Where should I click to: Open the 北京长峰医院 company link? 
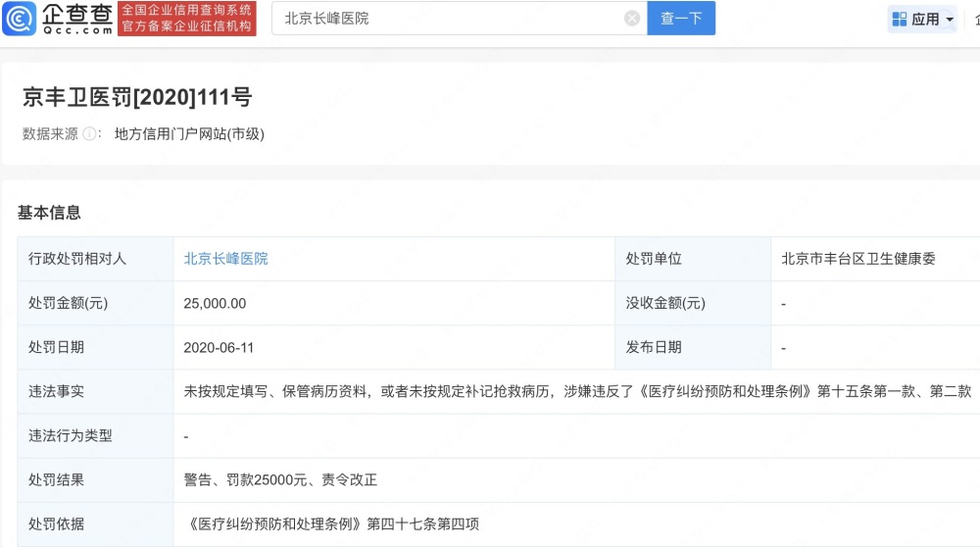(x=225, y=259)
